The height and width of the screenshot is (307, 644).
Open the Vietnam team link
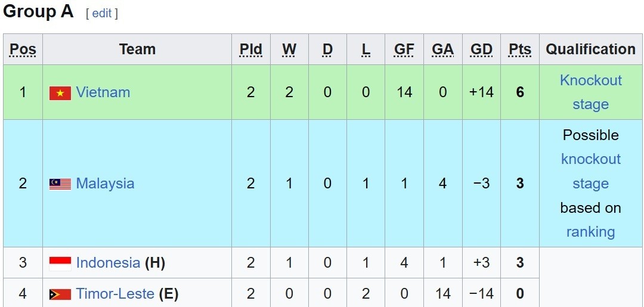tap(103, 92)
